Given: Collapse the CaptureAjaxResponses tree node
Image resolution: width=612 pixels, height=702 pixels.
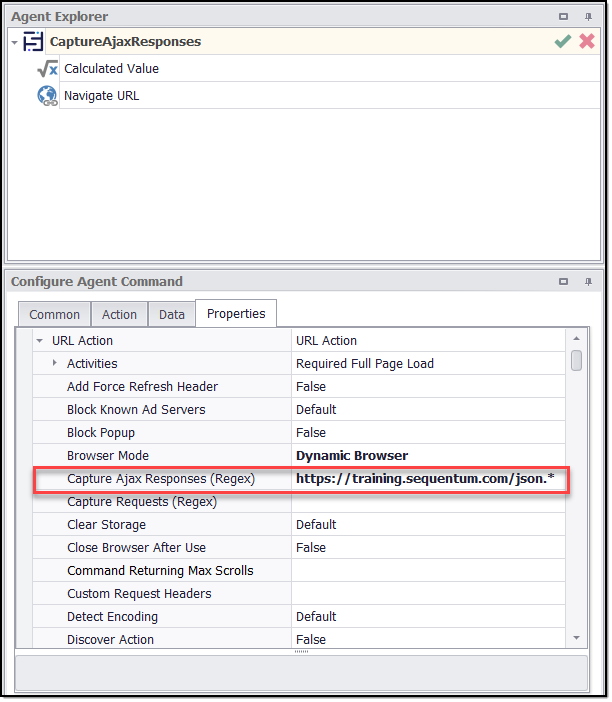Looking at the screenshot, I should click(15, 42).
